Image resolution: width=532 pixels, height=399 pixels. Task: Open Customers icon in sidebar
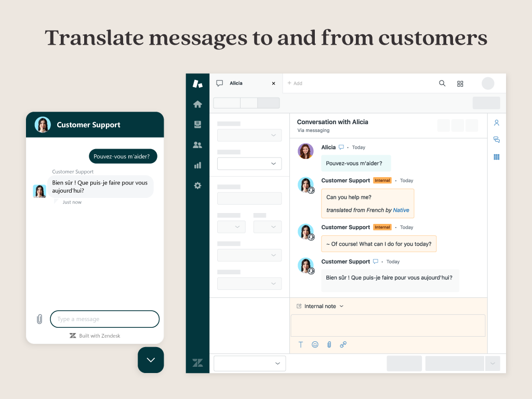click(197, 145)
